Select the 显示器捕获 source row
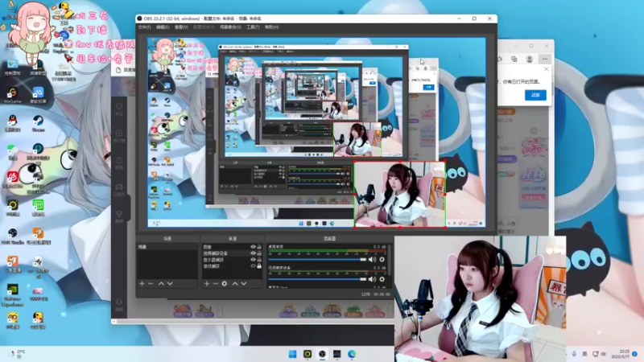Screen dimensions: 644x362 coord(232,260)
